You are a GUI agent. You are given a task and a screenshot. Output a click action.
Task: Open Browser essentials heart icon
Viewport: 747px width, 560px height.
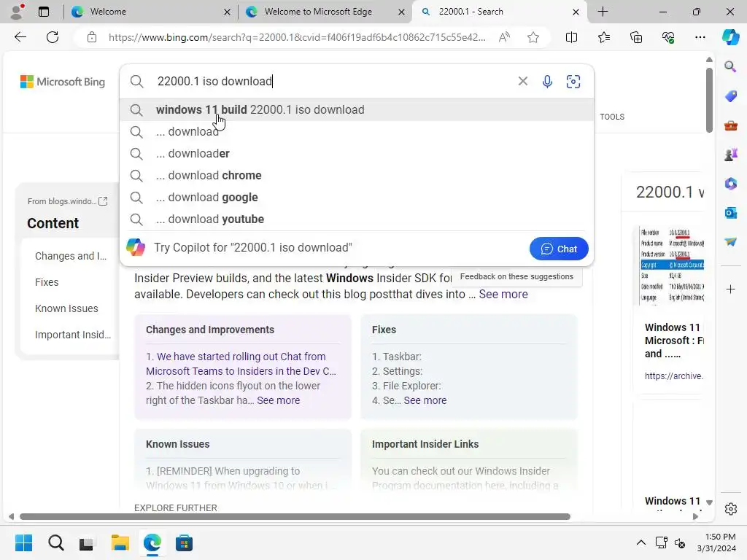(x=668, y=37)
